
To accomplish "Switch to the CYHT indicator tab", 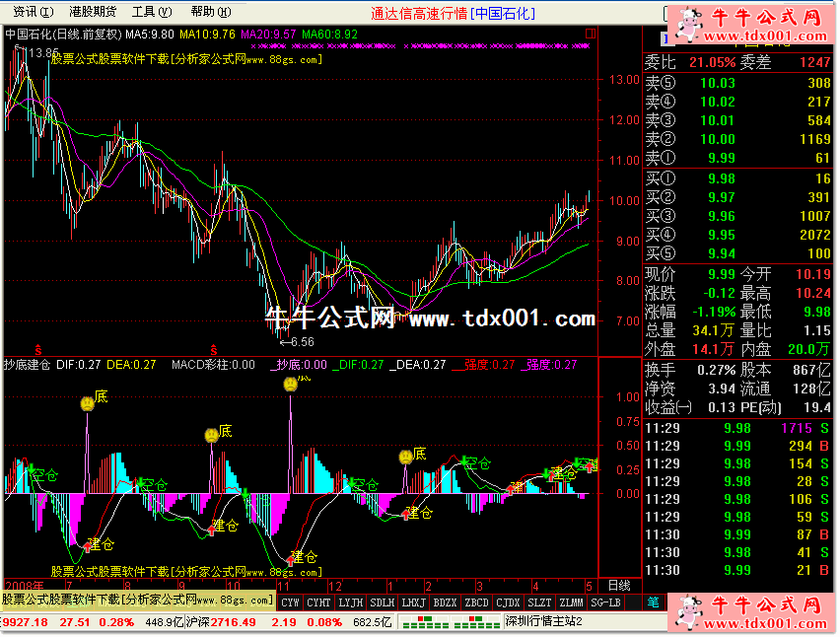I will coord(318,602).
